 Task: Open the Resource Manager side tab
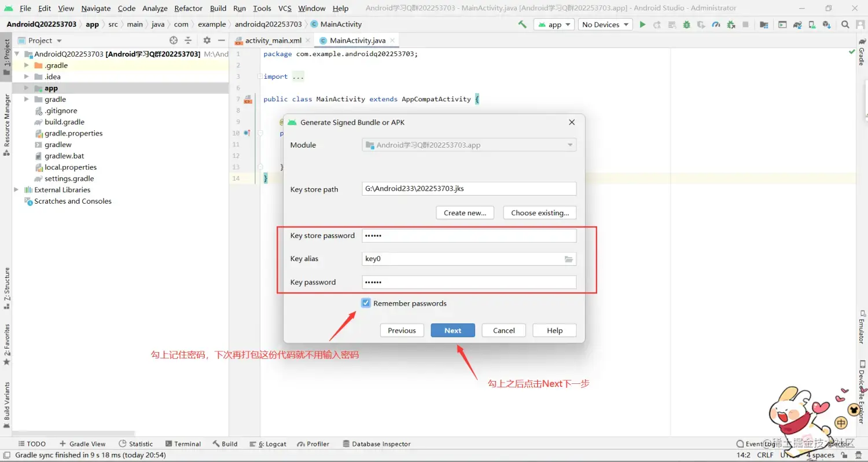point(7,125)
